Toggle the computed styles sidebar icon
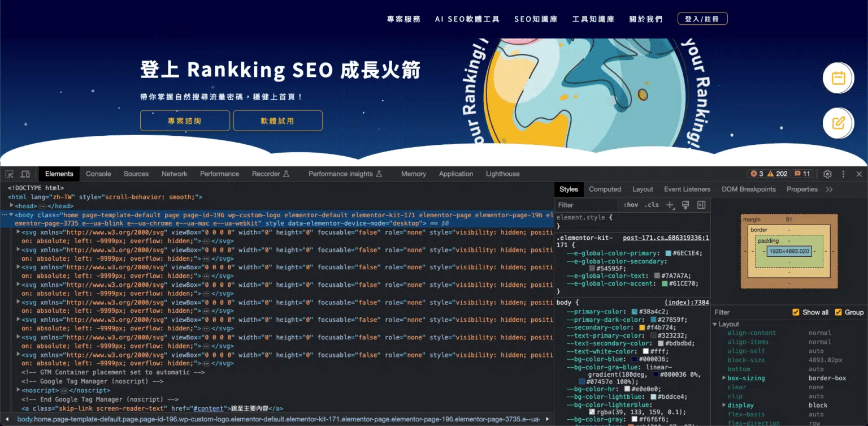This screenshot has width=868, height=426. pyautogui.click(x=701, y=205)
